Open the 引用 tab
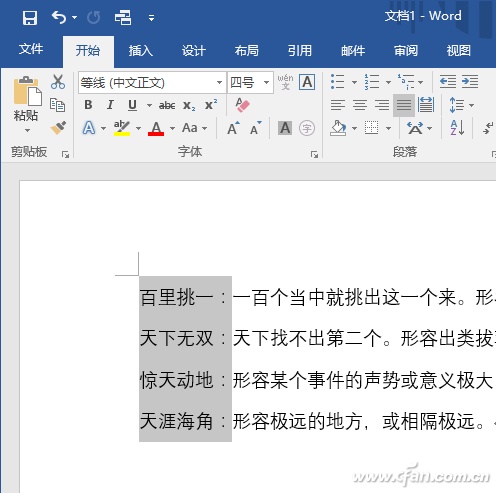This screenshot has width=496, height=493. tap(300, 51)
